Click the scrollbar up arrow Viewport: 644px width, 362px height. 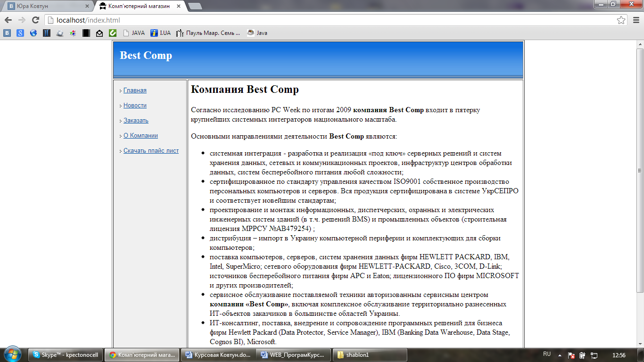point(640,44)
